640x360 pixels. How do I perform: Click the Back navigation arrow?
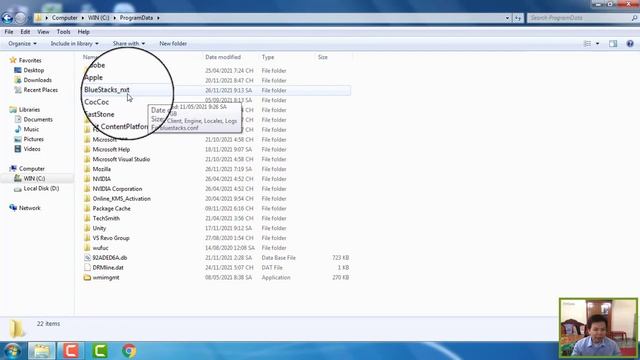pos(7,18)
